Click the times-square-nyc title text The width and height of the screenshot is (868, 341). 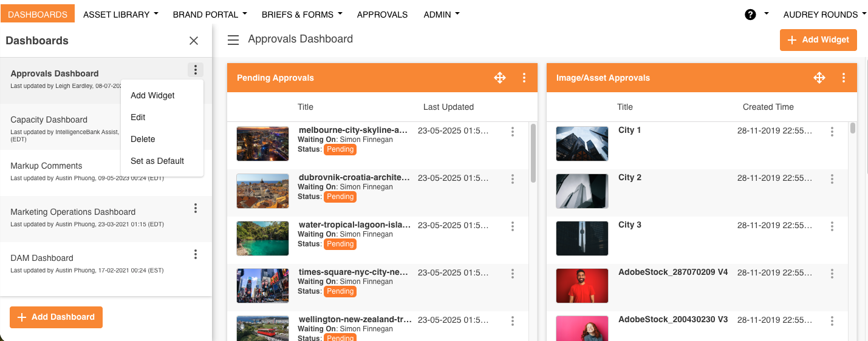click(x=353, y=272)
